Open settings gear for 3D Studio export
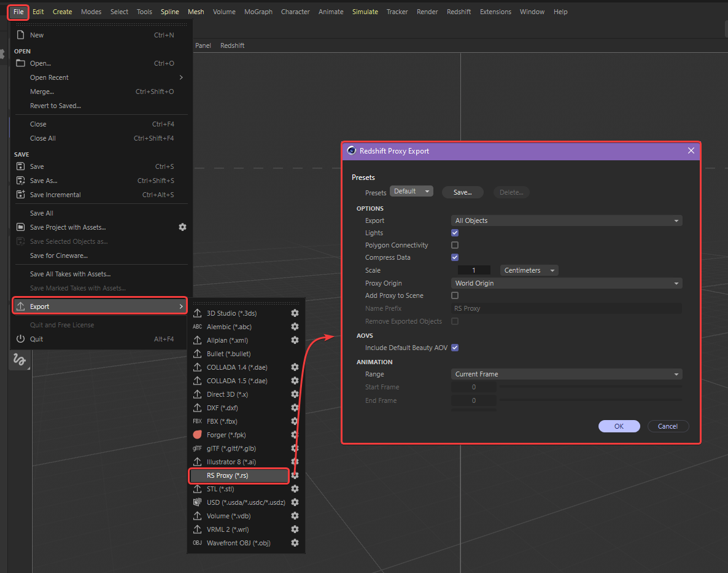The width and height of the screenshot is (728, 573). 295,313
